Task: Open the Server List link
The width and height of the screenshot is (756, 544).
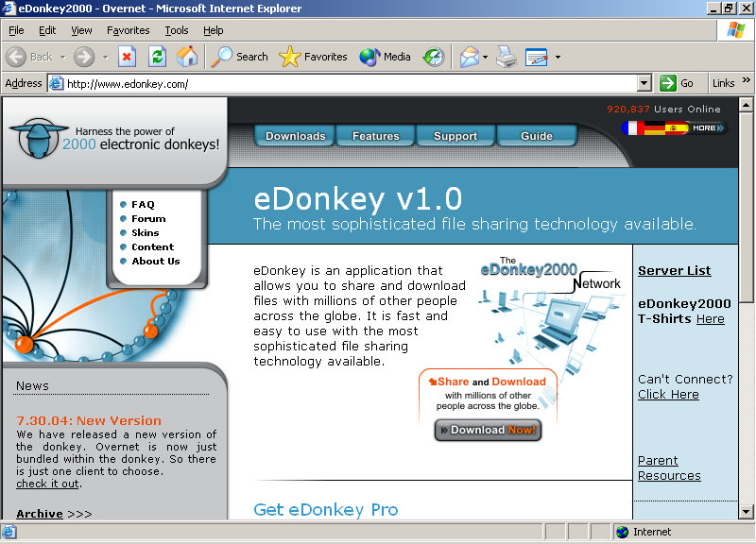Action: pyautogui.click(x=674, y=270)
